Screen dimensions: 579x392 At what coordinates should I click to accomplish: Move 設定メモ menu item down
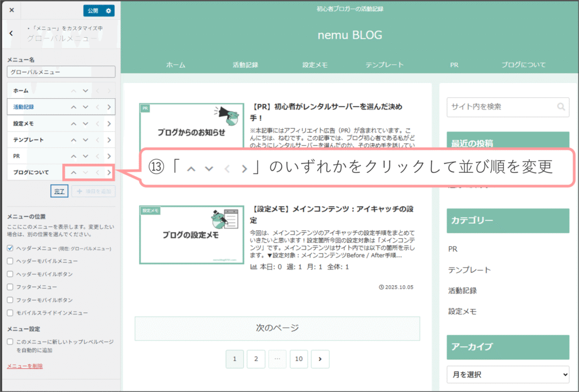pos(85,123)
